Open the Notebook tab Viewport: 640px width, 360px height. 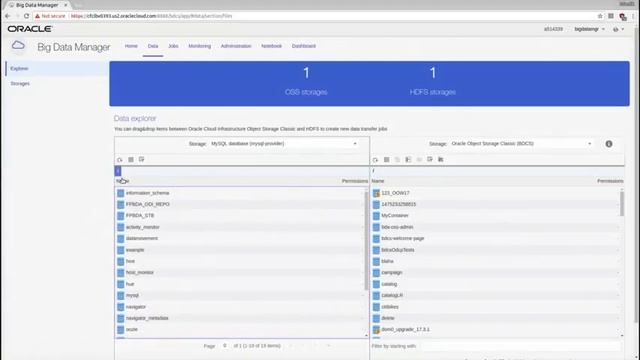pos(271,46)
